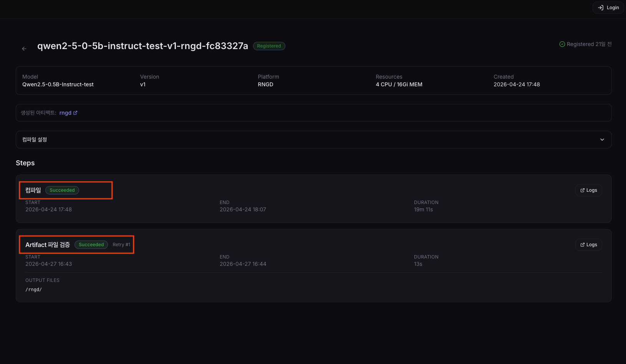
Task: Click the page title qwen2-5-0-5b-instruct-test-v1-rngd-fc83327a
Action: (x=142, y=46)
